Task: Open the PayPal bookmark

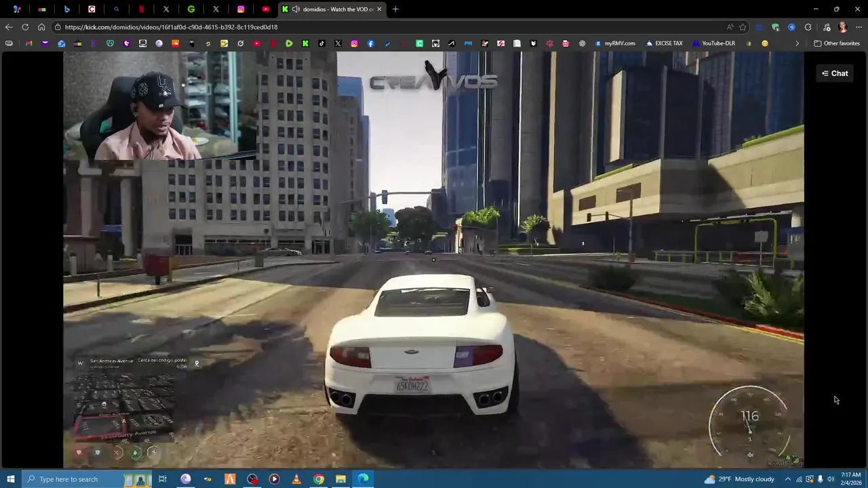Action: click(x=387, y=43)
